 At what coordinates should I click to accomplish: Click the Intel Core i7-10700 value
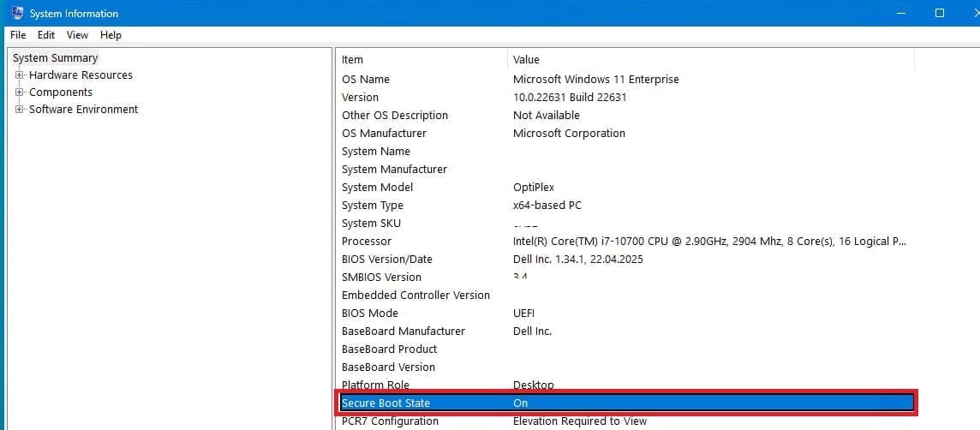pyautogui.click(x=709, y=242)
